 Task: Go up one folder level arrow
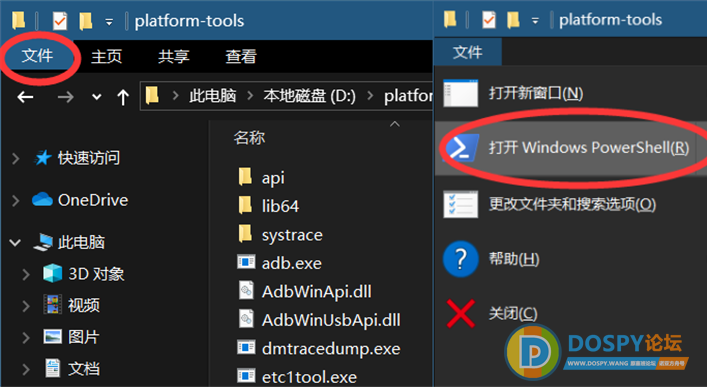tap(123, 97)
